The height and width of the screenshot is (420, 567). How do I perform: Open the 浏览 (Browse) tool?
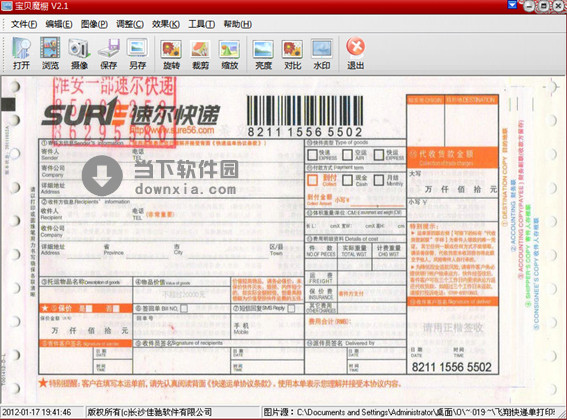click(50, 53)
